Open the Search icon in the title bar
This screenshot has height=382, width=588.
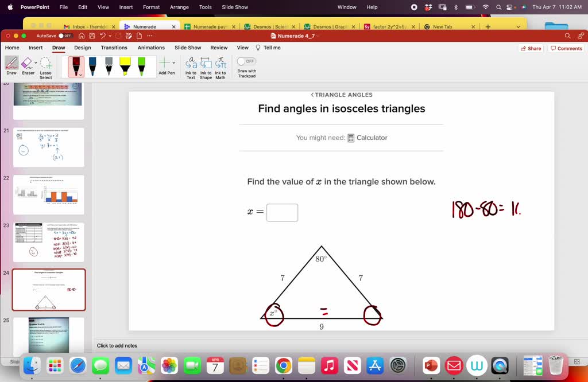coord(567,35)
